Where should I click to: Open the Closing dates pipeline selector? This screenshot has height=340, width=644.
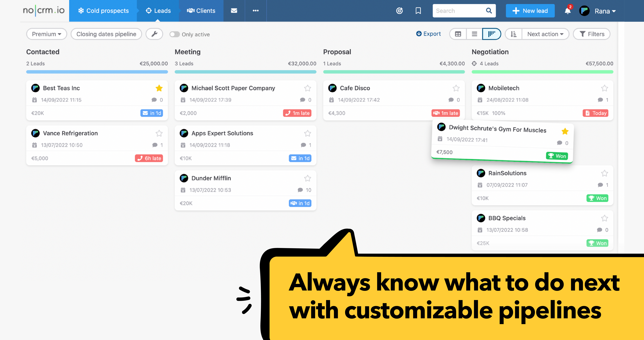tap(106, 34)
